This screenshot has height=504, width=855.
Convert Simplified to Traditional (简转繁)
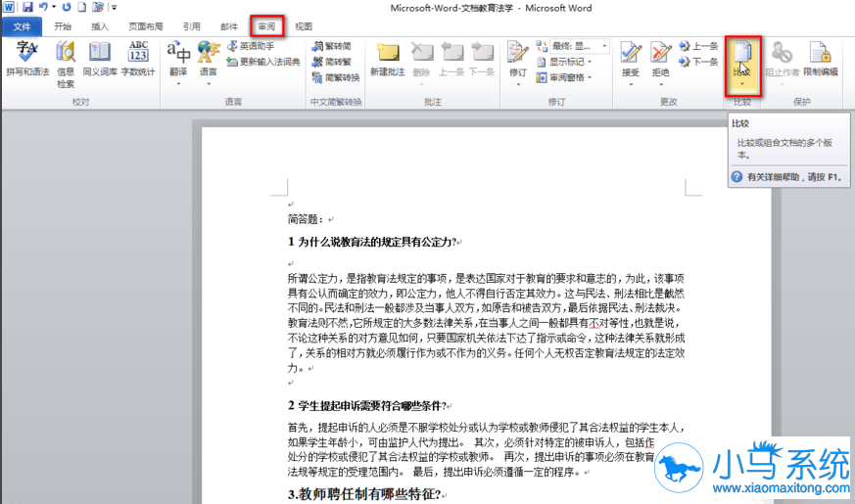332,62
